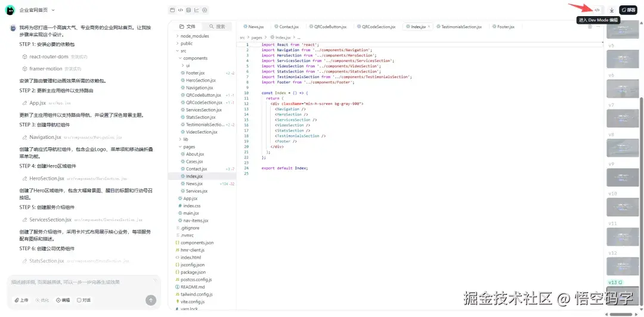Open the database icon in top toolbar
The width and height of the screenshot is (644, 317).
click(x=188, y=10)
